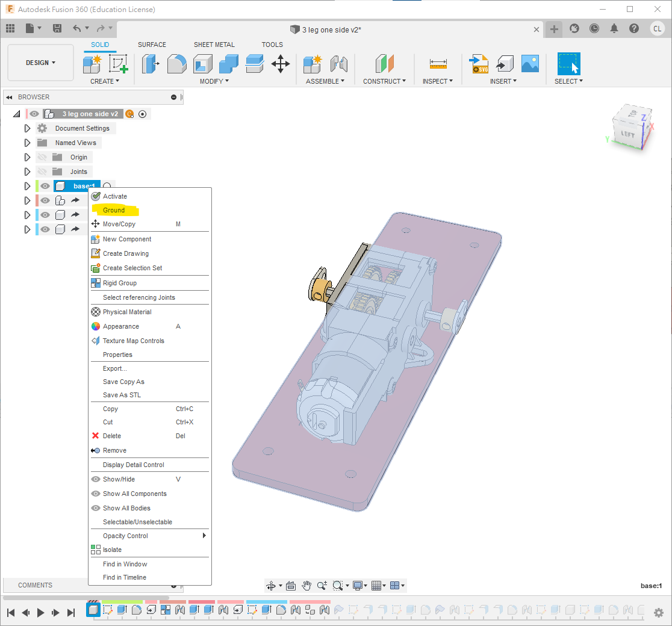Viewport: 672px width, 626px height.
Task: Expand the Document Settings node
Action: [x=27, y=128]
